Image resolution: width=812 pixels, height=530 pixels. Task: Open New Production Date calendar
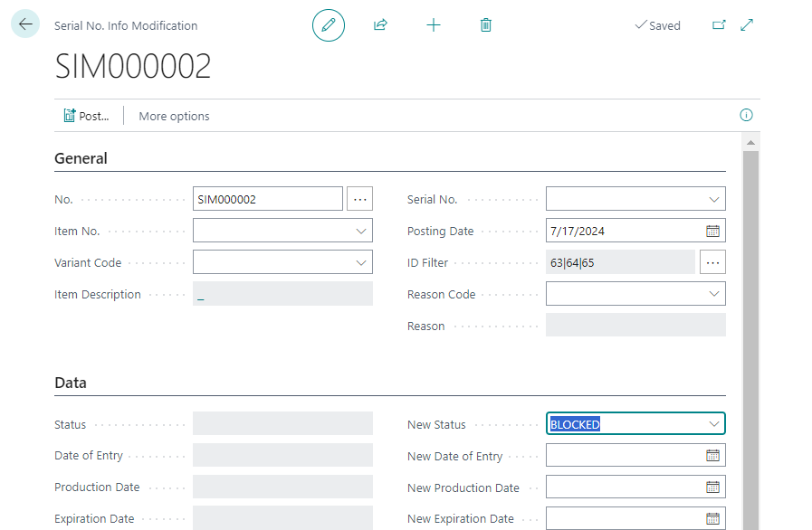coord(713,487)
